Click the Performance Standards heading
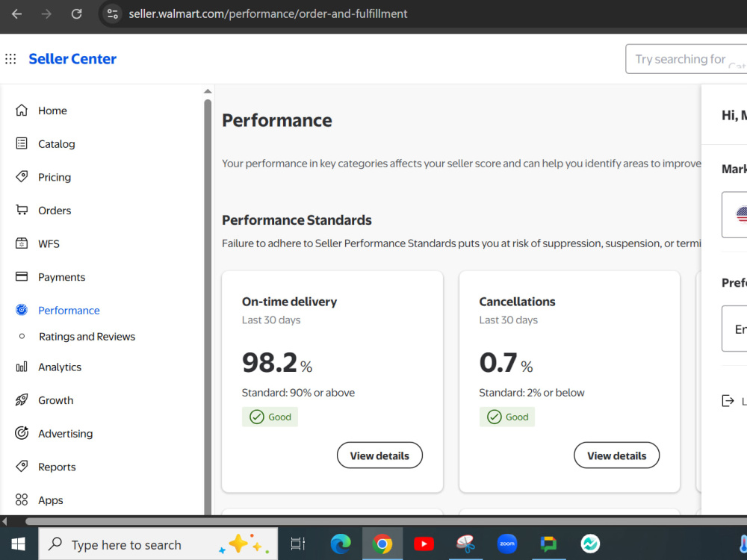 point(297,220)
